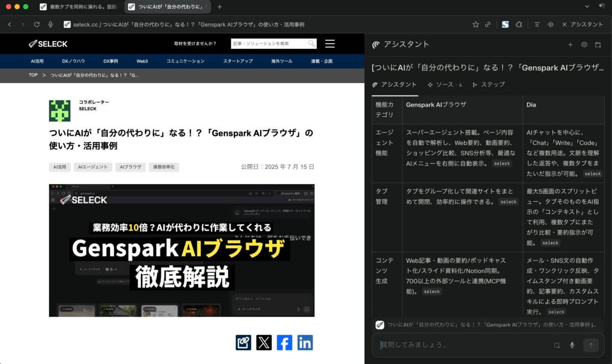Click the search magnifier icon on SELECK

tap(311, 44)
